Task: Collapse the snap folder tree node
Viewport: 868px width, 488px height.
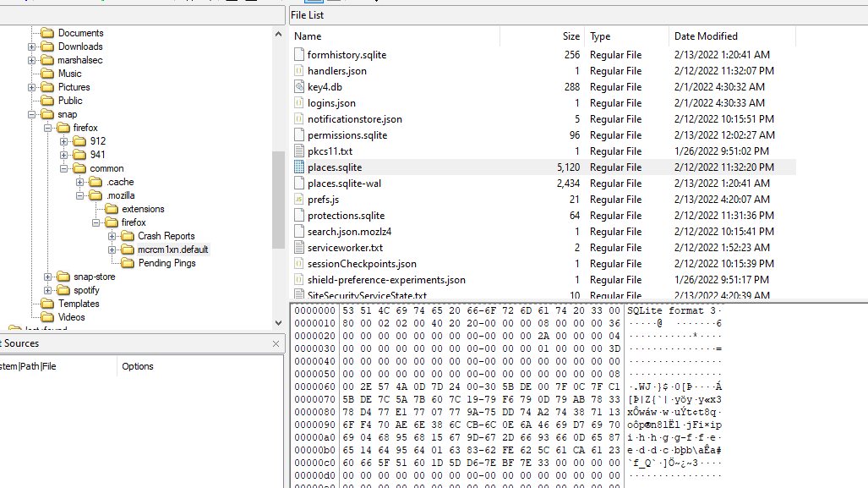Action: [x=32, y=114]
